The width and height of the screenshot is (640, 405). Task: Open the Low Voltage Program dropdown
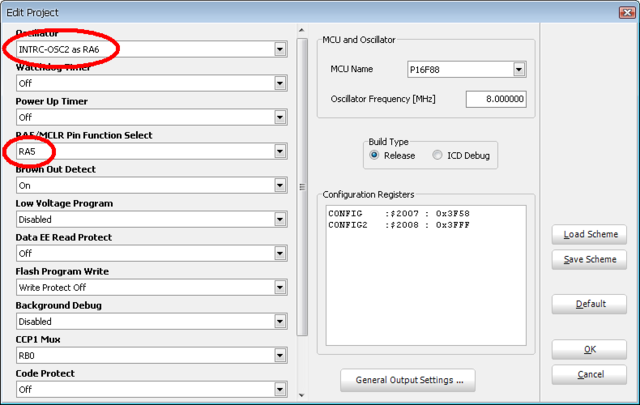point(151,219)
